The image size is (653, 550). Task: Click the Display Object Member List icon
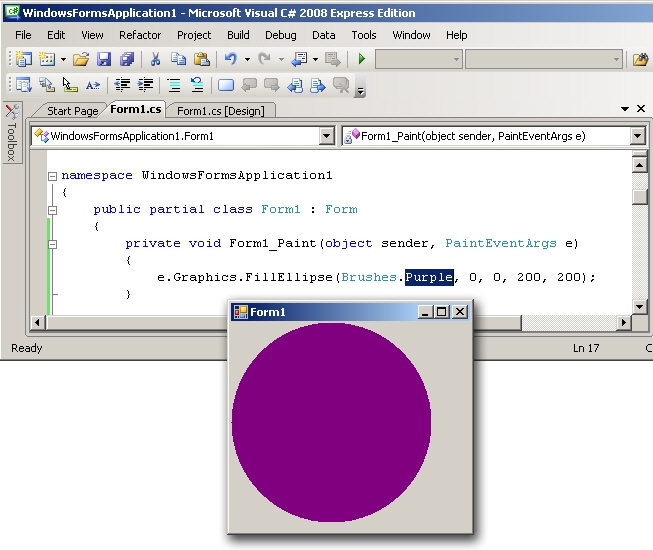coord(24,85)
